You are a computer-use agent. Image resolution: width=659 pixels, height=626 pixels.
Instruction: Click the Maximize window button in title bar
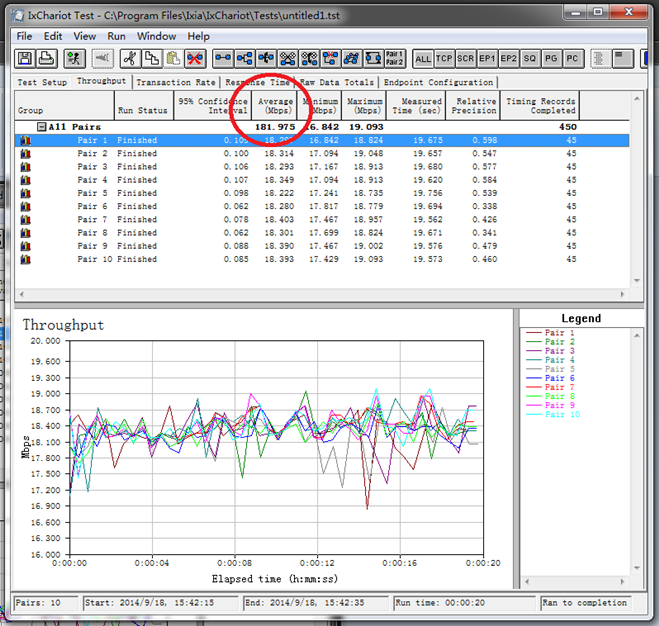click(x=598, y=12)
